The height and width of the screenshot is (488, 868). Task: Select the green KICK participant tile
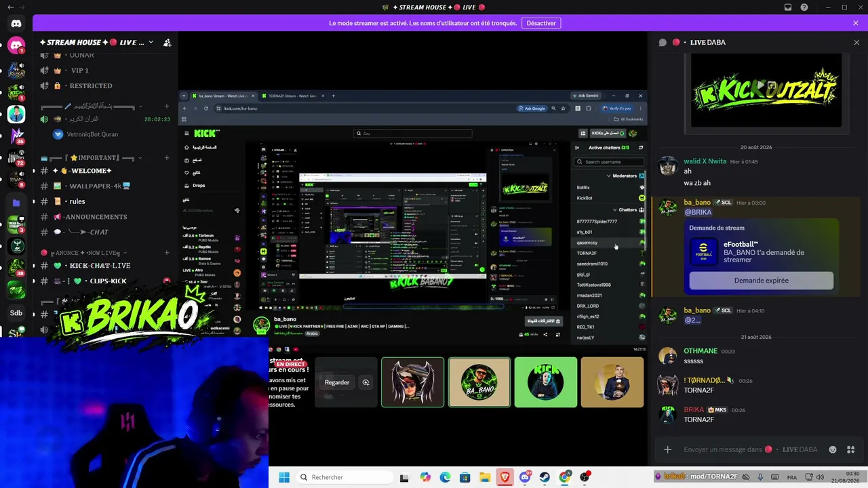546,382
